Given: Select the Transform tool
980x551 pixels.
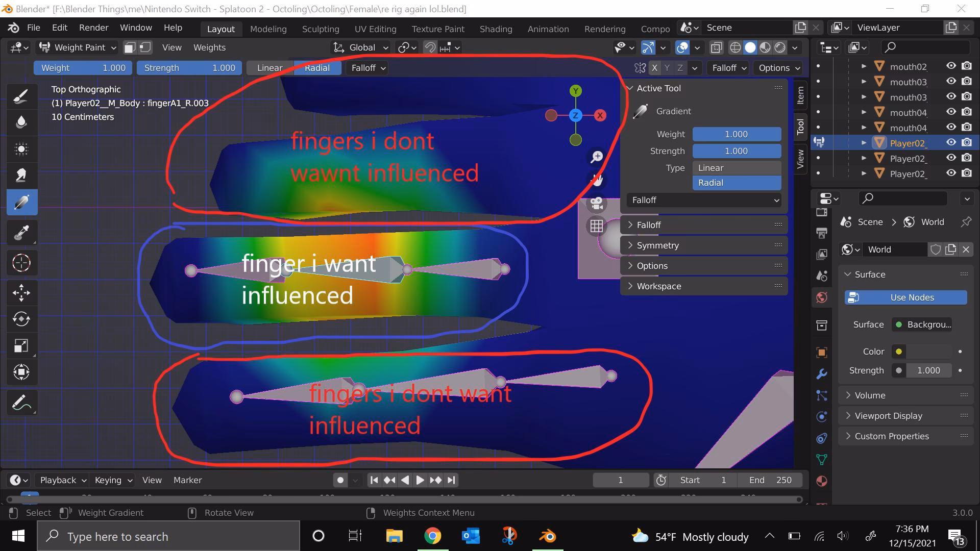Looking at the screenshot, I should (x=21, y=372).
